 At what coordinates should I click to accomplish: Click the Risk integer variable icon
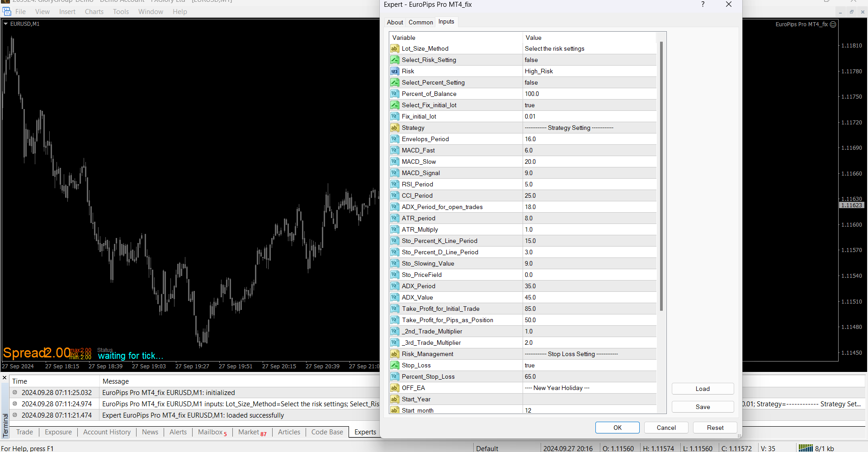395,71
